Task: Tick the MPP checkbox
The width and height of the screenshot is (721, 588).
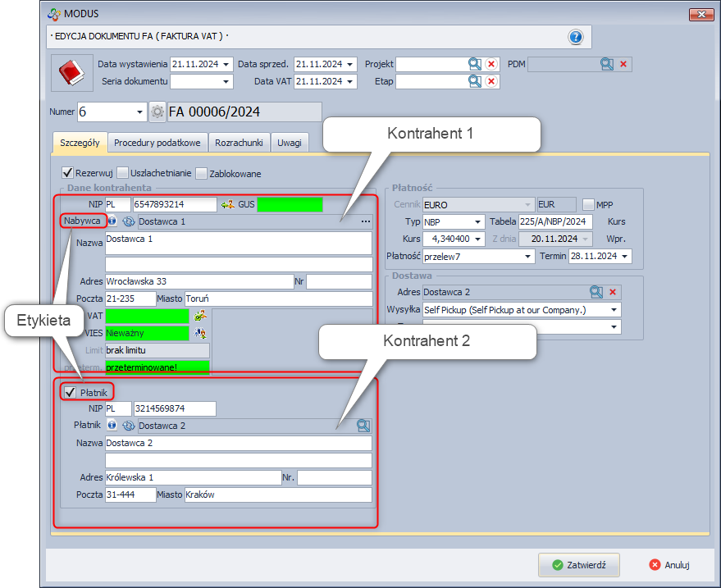Action: pos(588,204)
